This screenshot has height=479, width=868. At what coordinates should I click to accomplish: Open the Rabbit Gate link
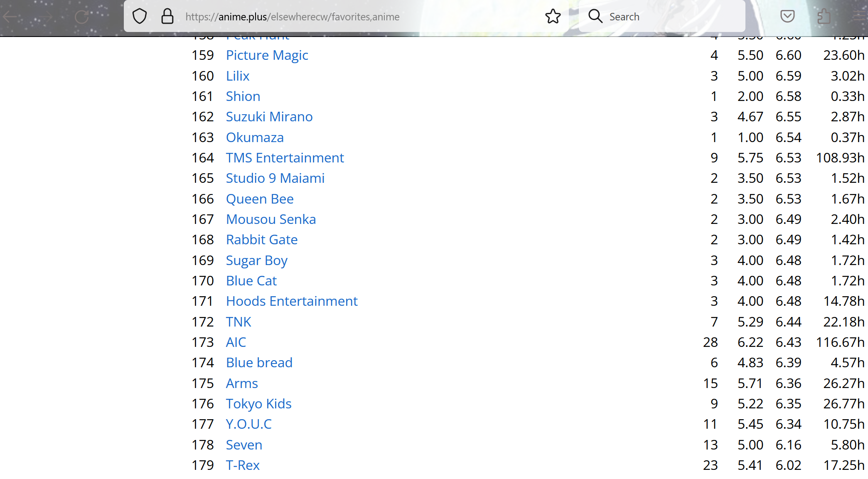tap(262, 240)
